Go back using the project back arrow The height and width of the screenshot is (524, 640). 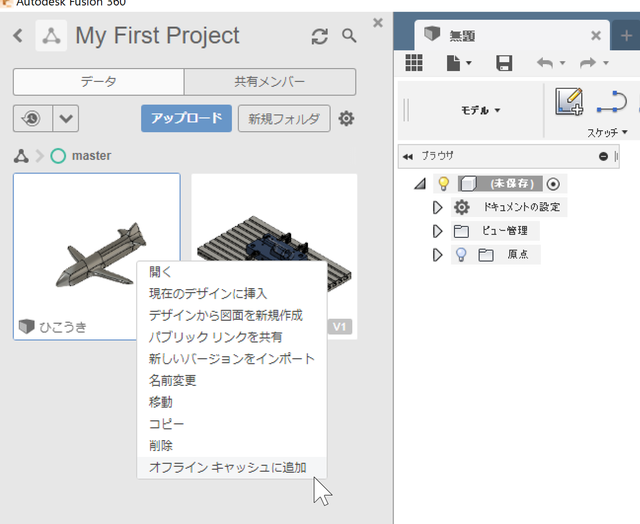coord(18,36)
